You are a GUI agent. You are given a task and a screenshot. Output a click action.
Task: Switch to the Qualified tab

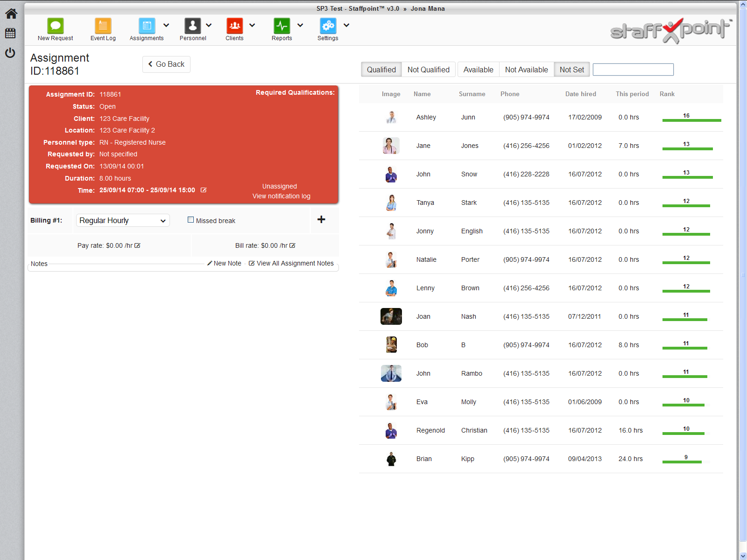[381, 69]
